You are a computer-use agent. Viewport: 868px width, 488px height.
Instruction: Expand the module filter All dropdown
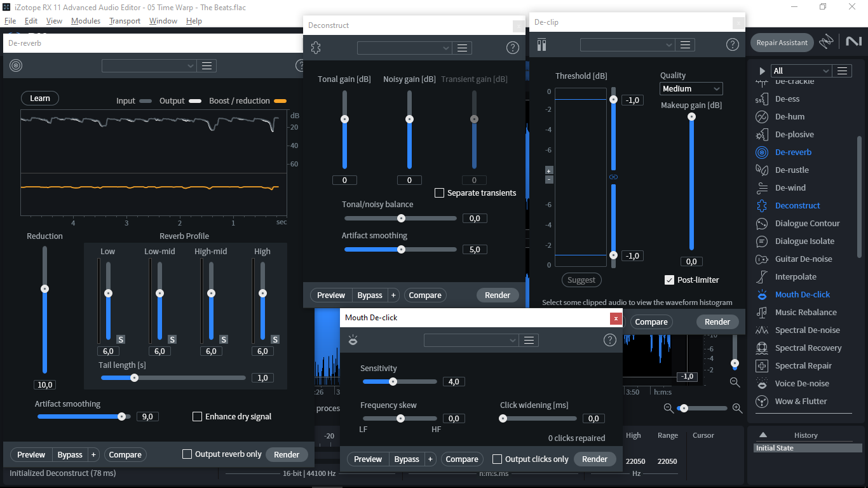click(x=801, y=71)
